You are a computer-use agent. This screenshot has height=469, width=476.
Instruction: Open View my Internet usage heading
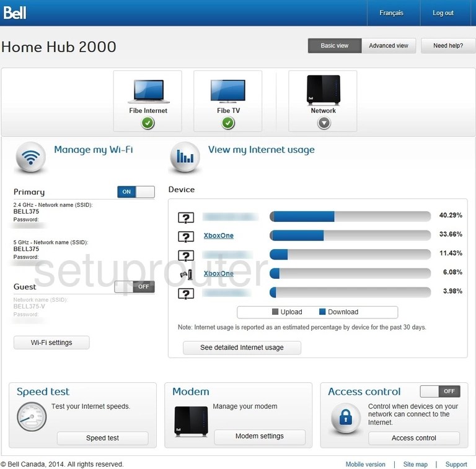262,150
